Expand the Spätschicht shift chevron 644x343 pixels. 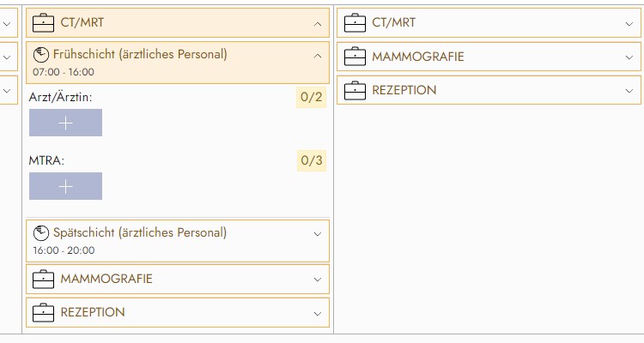pos(318,233)
